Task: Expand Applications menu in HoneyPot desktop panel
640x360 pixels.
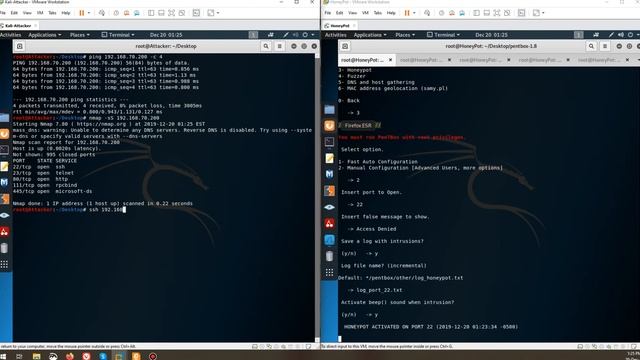Action: coord(370,35)
